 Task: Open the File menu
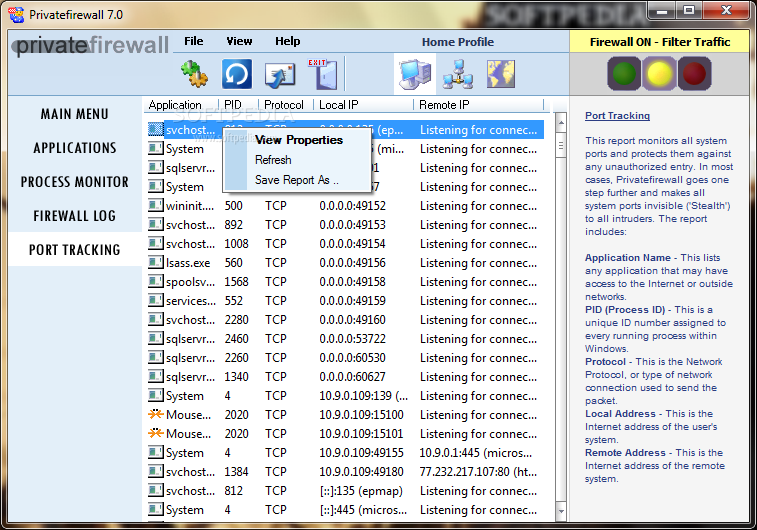(194, 41)
